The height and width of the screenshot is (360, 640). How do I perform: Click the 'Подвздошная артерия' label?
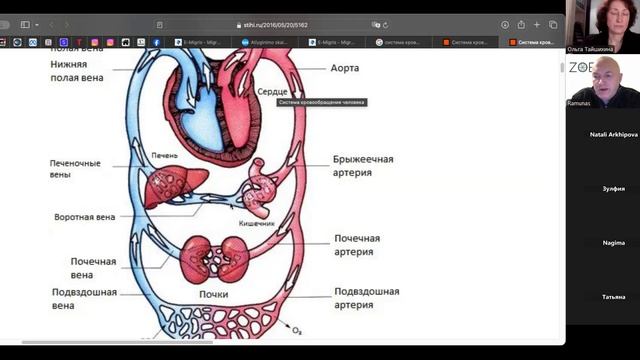point(367,298)
